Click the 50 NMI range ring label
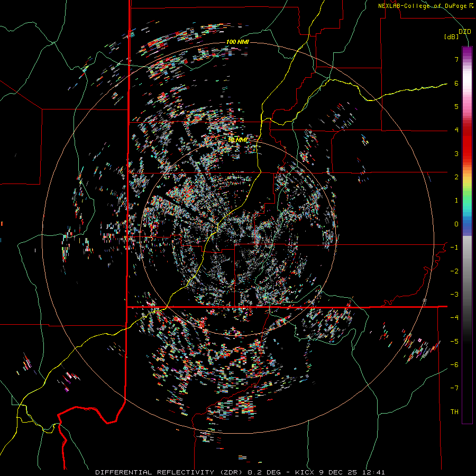Screen dimensions: 476x476 pyautogui.click(x=237, y=140)
